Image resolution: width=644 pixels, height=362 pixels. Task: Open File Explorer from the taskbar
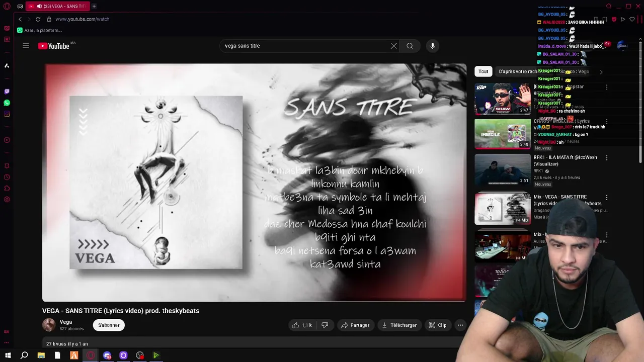pyautogui.click(x=41, y=355)
